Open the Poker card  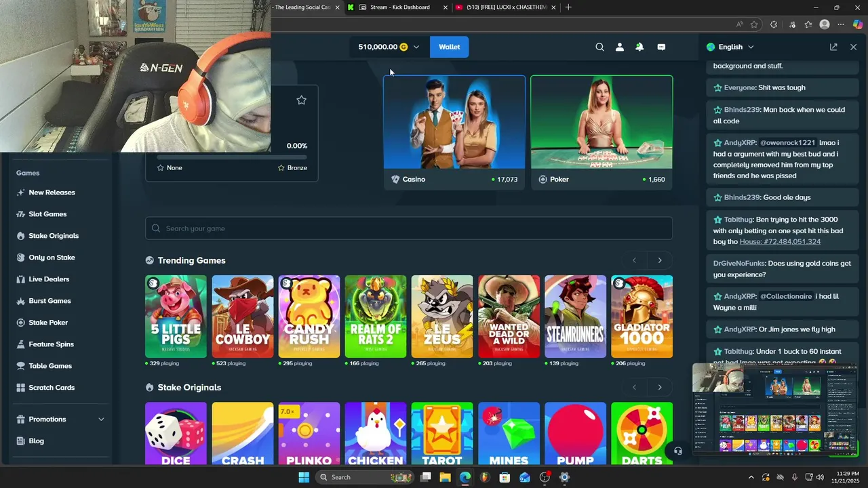coord(601,132)
